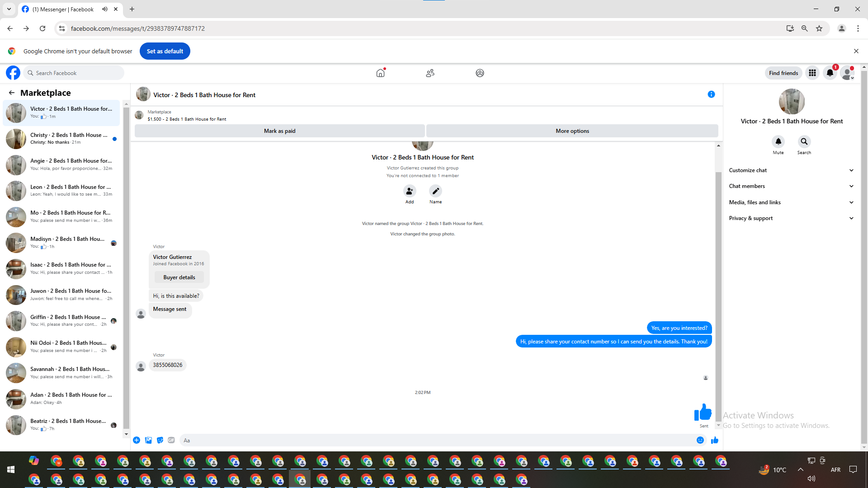Click the Search Facebook field
Viewport: 868px width, 488px height.
74,73
